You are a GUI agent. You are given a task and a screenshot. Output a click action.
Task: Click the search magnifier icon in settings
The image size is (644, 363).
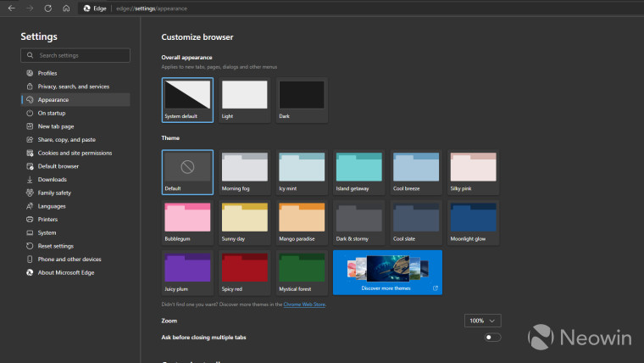30,55
